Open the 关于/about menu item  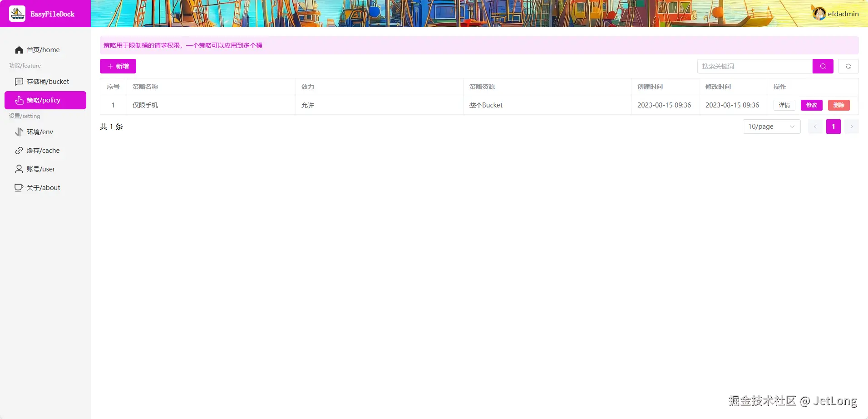pyautogui.click(x=45, y=188)
